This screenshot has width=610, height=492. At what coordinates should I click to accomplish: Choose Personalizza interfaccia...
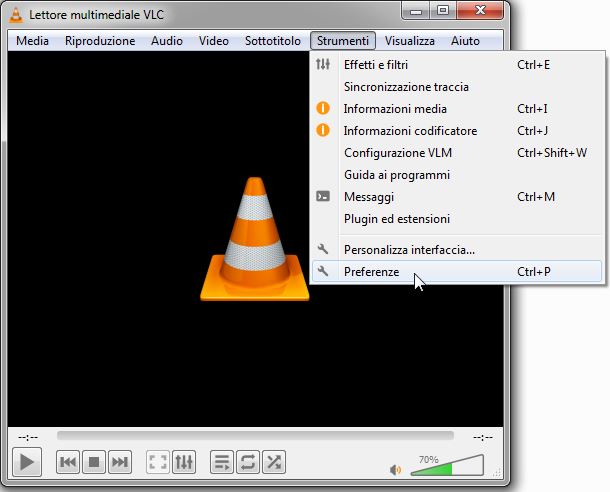457,249
